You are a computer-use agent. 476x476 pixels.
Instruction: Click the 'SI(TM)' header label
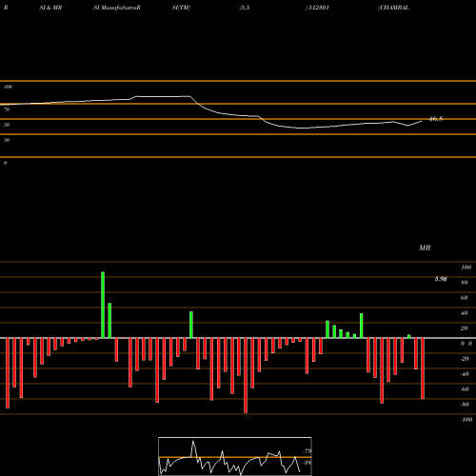coord(181,8)
